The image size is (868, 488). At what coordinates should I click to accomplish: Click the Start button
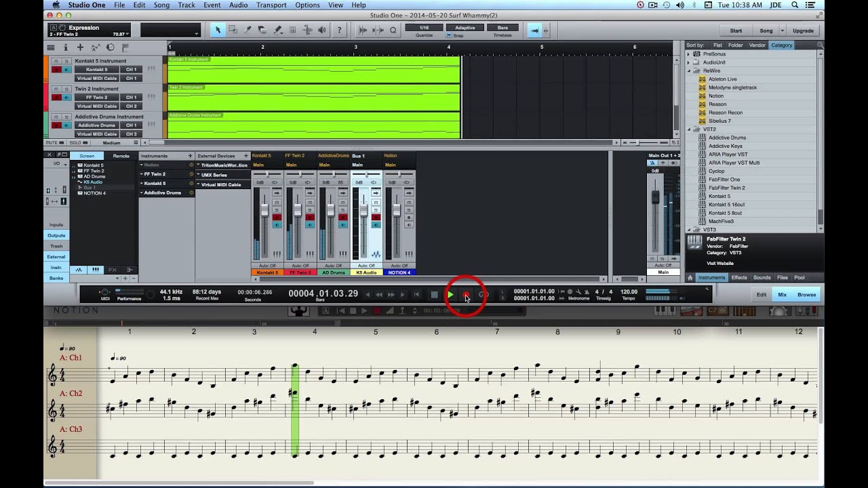tap(736, 30)
